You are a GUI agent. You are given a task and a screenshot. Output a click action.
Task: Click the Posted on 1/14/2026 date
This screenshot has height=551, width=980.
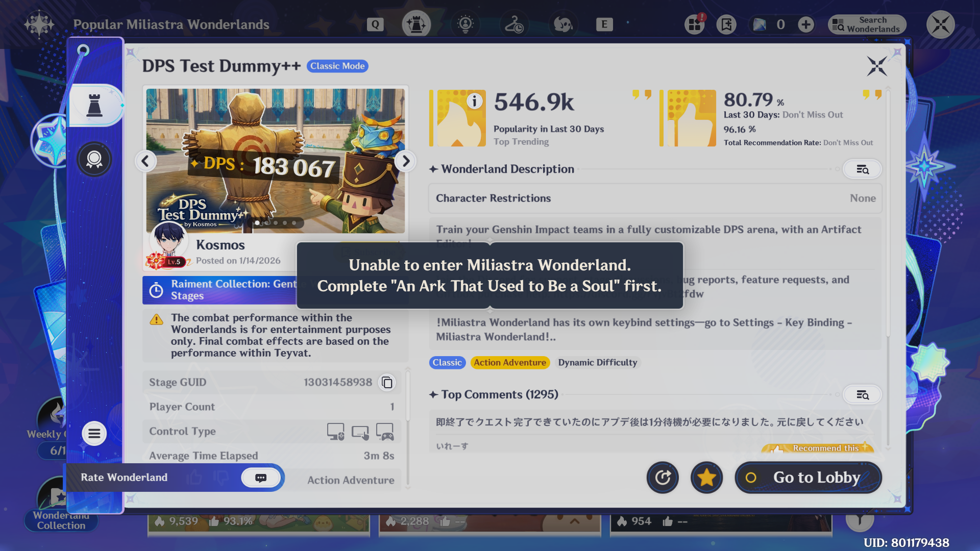click(238, 261)
